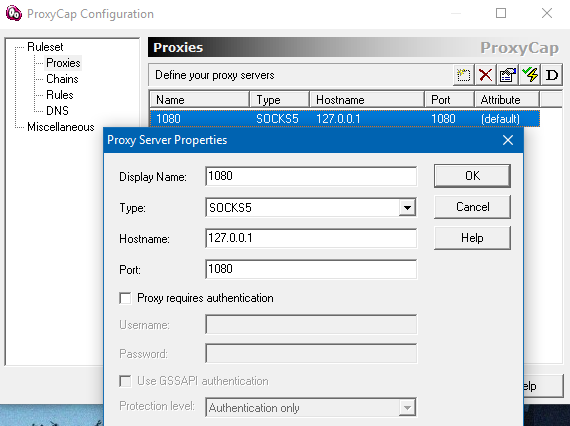Sort by the Port column header
The image size is (570, 426).
coord(449,100)
